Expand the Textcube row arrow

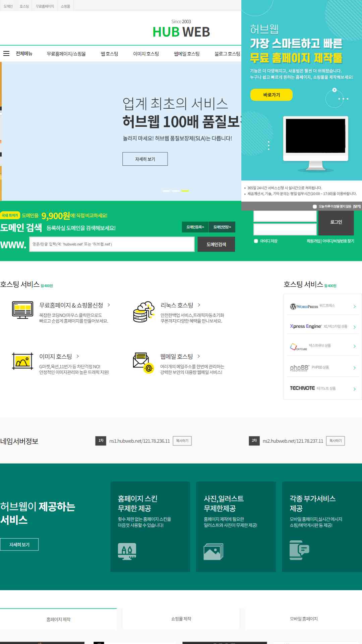(x=355, y=346)
